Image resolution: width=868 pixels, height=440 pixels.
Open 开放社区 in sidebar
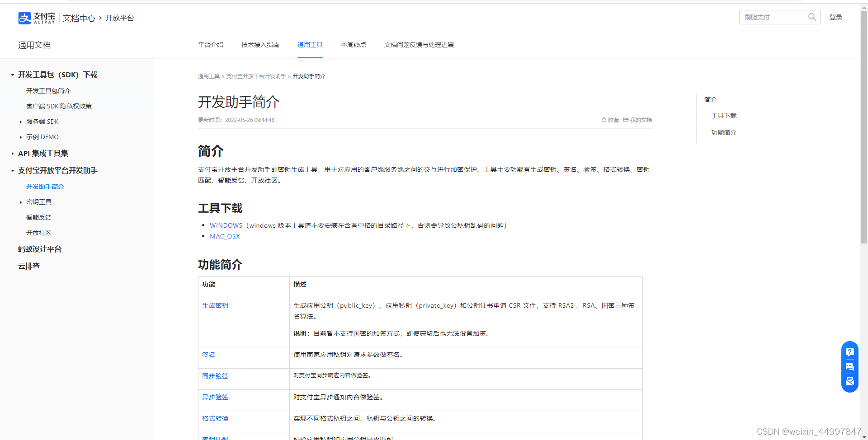[39, 233]
